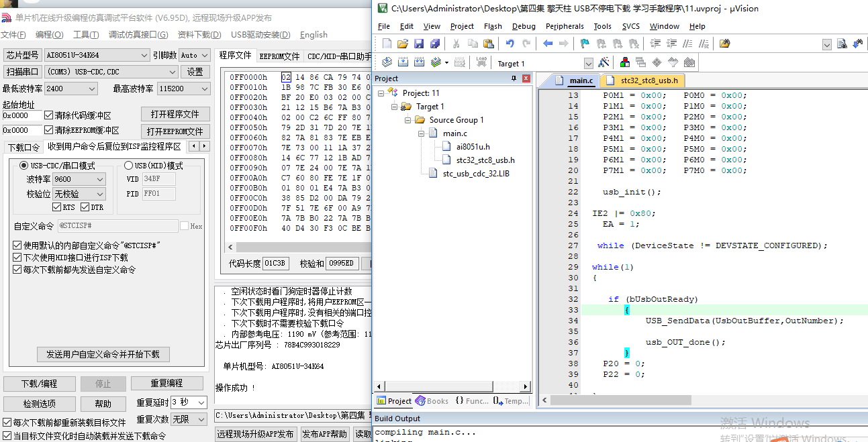
Task: Click the Comment Selection icon in µVision
Action: click(687, 44)
